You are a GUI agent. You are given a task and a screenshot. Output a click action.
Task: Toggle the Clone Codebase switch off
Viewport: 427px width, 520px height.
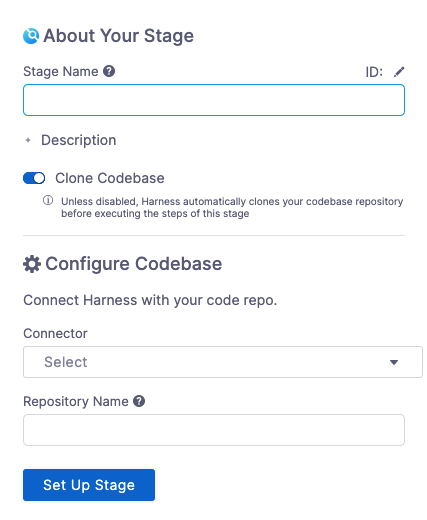(x=34, y=178)
